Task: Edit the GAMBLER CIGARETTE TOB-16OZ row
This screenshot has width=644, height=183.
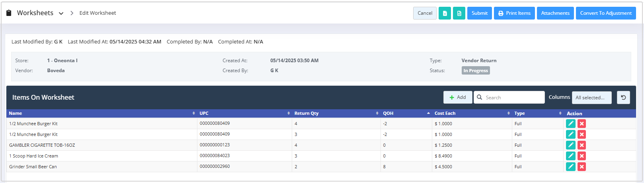Action: (571, 145)
